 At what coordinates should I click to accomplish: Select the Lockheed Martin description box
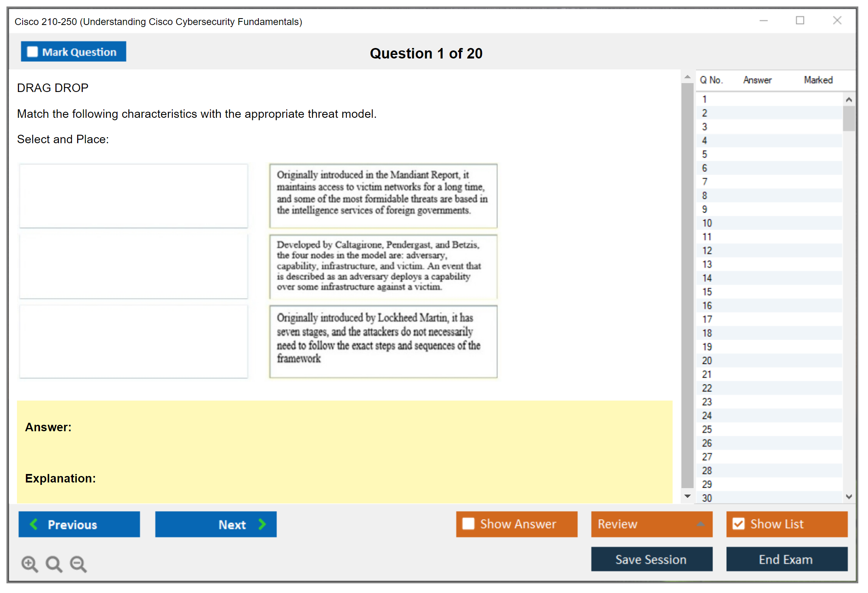[383, 341]
